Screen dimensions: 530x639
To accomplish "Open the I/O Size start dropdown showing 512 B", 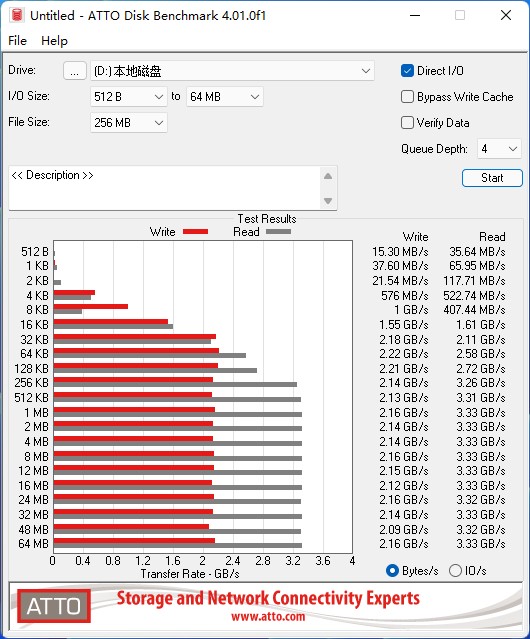I will coord(128,97).
